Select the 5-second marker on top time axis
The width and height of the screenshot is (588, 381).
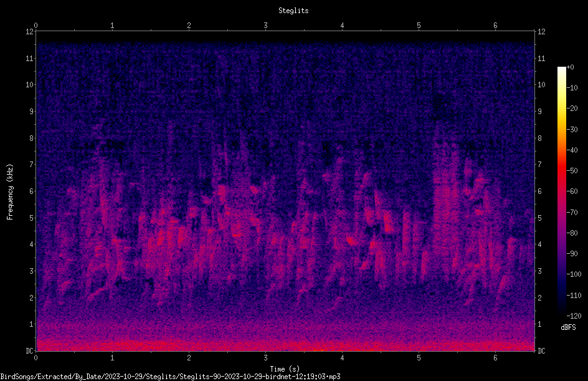(419, 26)
